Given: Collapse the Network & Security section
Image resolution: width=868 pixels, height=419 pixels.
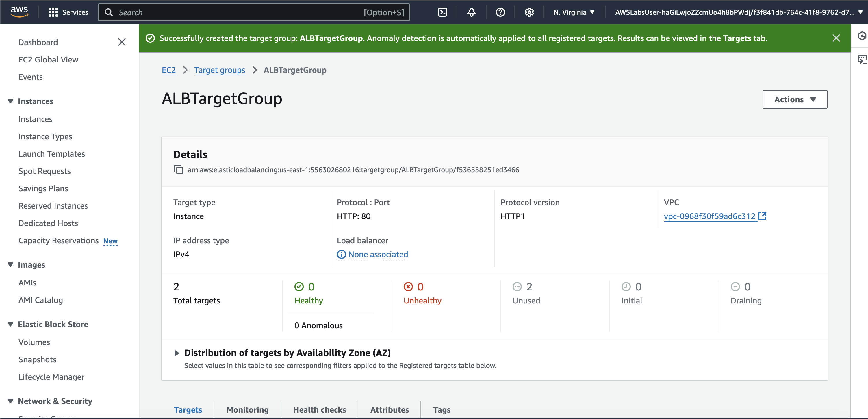Looking at the screenshot, I should pyautogui.click(x=10, y=401).
